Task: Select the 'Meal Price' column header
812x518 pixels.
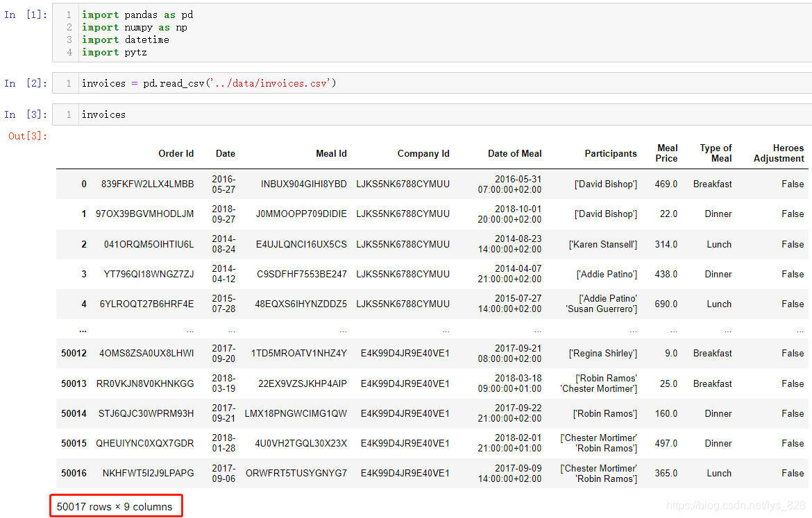Action: tap(666, 153)
